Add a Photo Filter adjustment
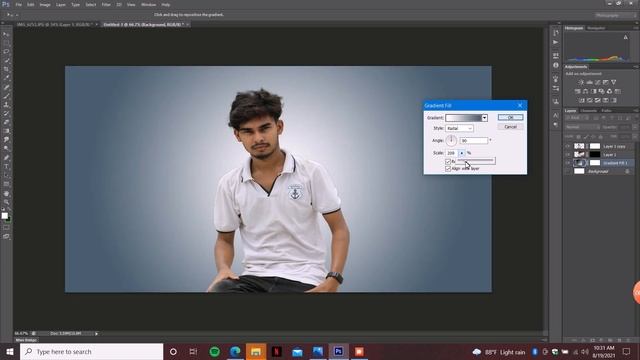 (601, 91)
